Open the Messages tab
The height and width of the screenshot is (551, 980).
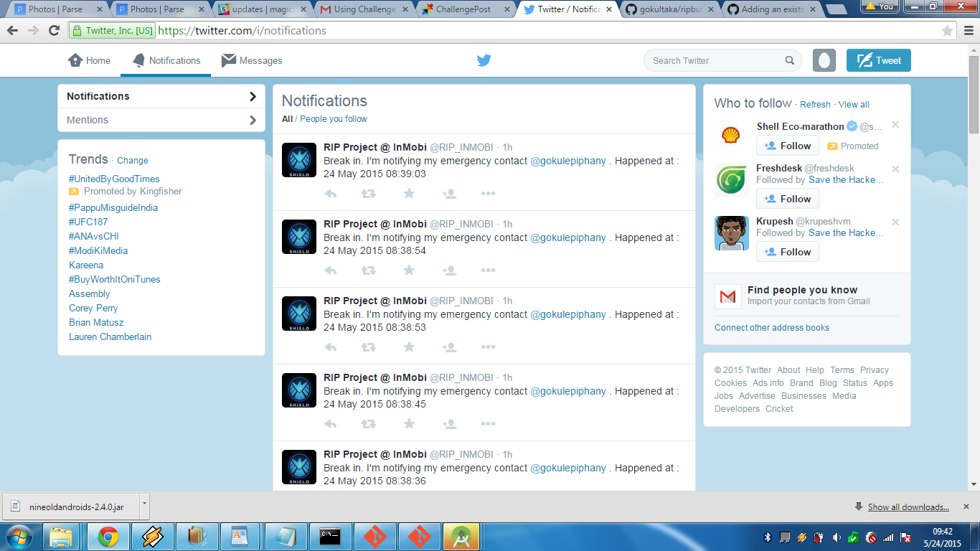point(252,61)
